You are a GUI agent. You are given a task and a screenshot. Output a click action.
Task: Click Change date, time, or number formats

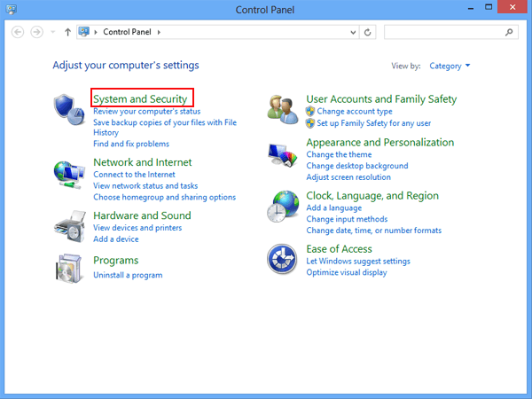(x=374, y=231)
